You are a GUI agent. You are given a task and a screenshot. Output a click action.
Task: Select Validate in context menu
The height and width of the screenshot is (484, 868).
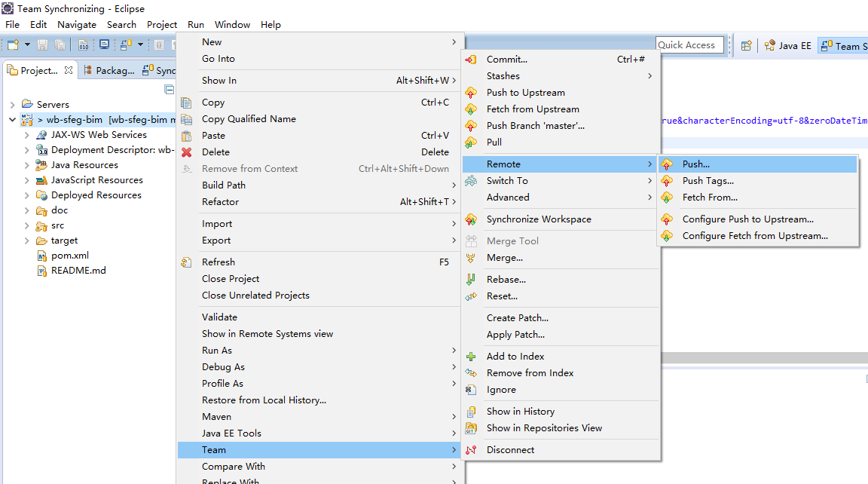(319, 317)
